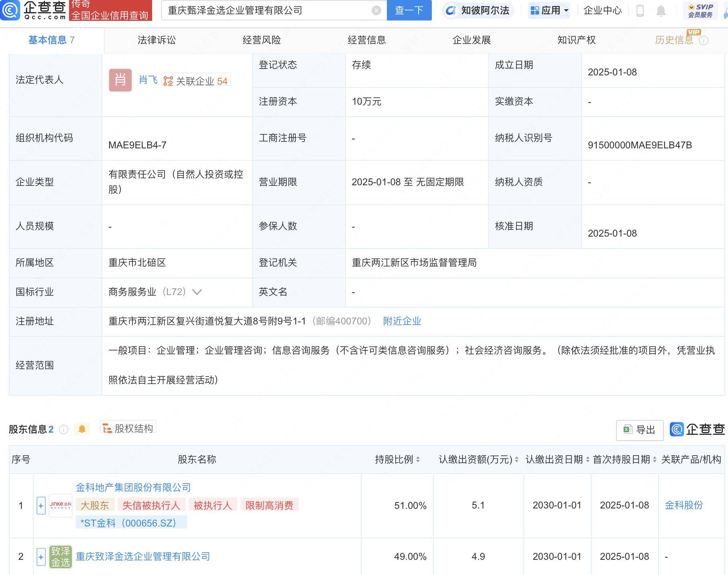Toggle sort on 认缴出资额 column
Screen dimensions: 728x575
point(517,460)
